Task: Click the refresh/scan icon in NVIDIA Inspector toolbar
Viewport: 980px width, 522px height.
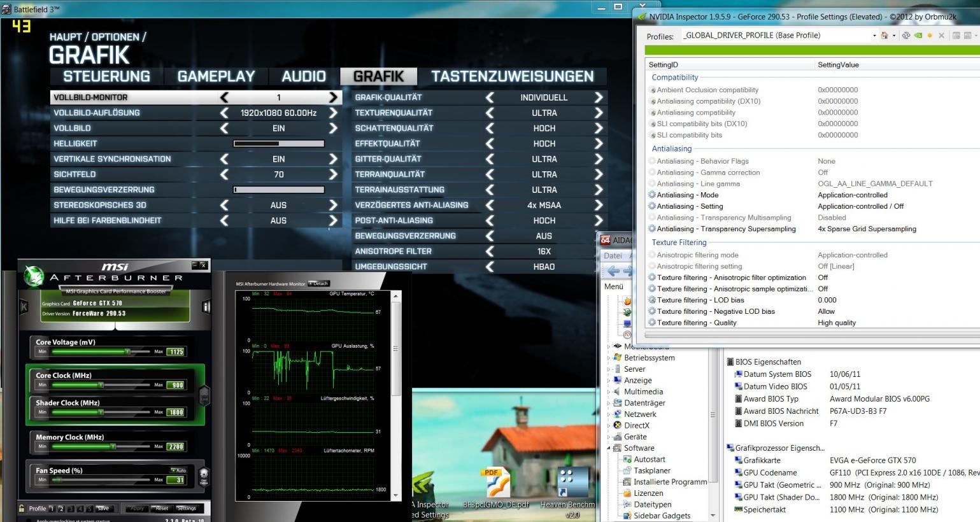Action: point(905,36)
